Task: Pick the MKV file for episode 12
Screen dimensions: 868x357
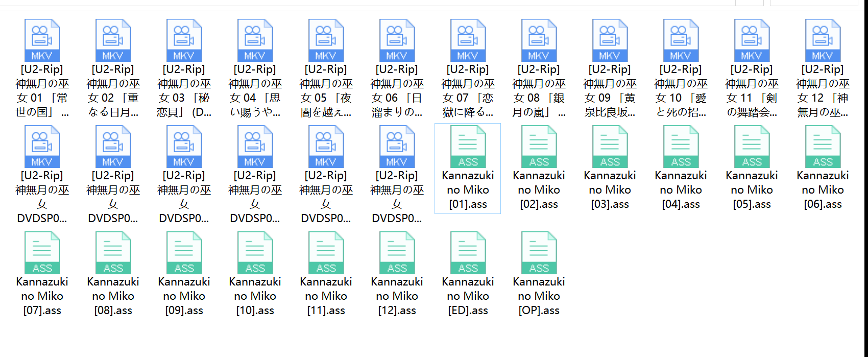Action: pos(823,41)
